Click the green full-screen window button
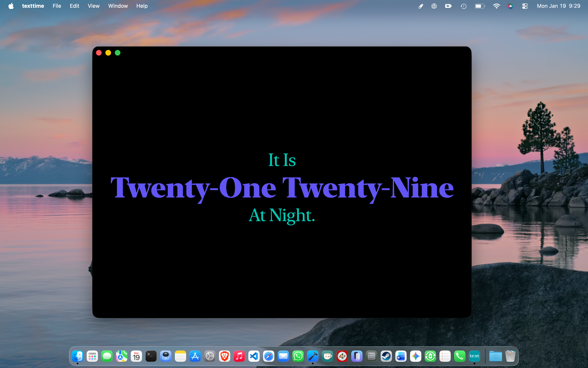Viewport: 588px width, 368px height. click(x=118, y=53)
